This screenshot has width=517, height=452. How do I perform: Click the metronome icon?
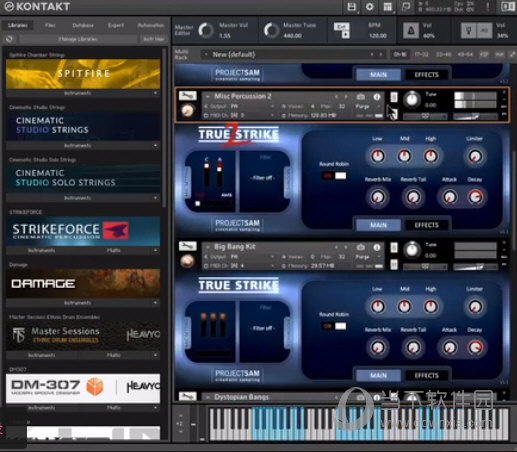[x=411, y=31]
